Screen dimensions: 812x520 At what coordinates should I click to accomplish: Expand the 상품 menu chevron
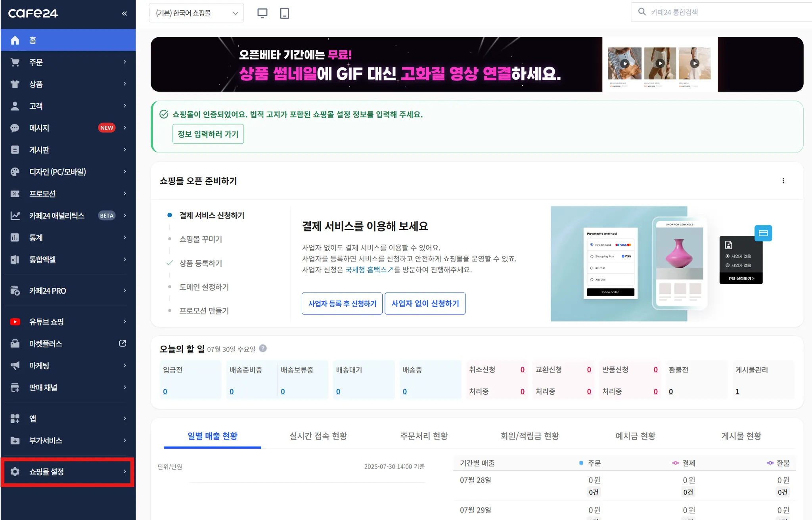124,84
